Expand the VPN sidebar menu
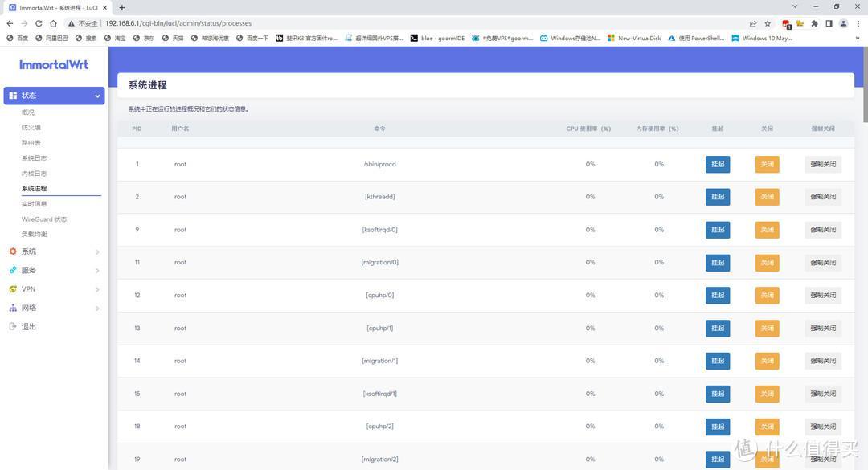 click(55, 289)
